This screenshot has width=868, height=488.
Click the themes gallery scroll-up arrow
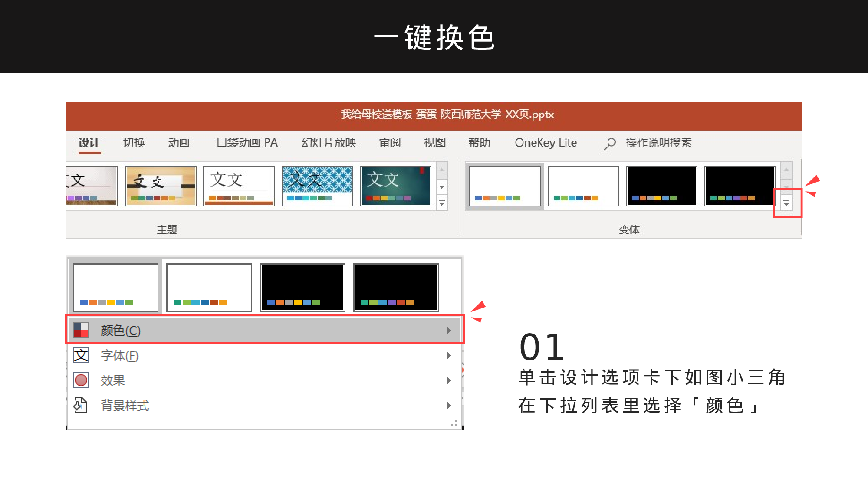[x=442, y=170]
